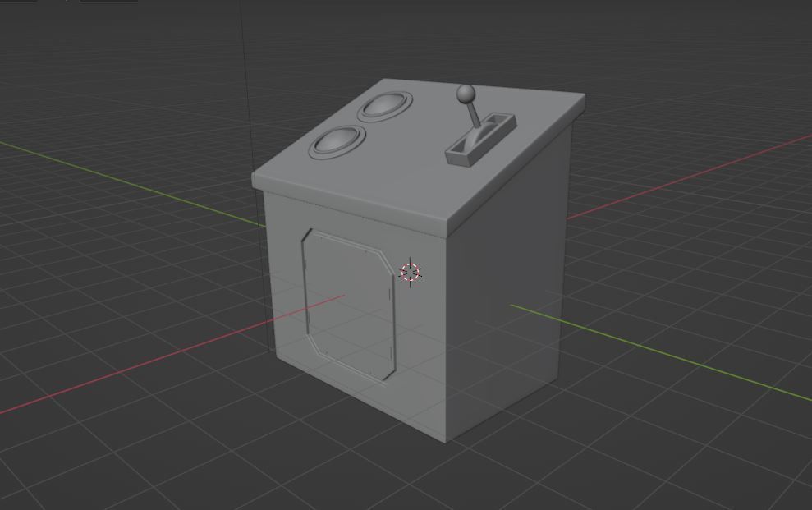Select the lower dome button on console top

pyautogui.click(x=337, y=141)
